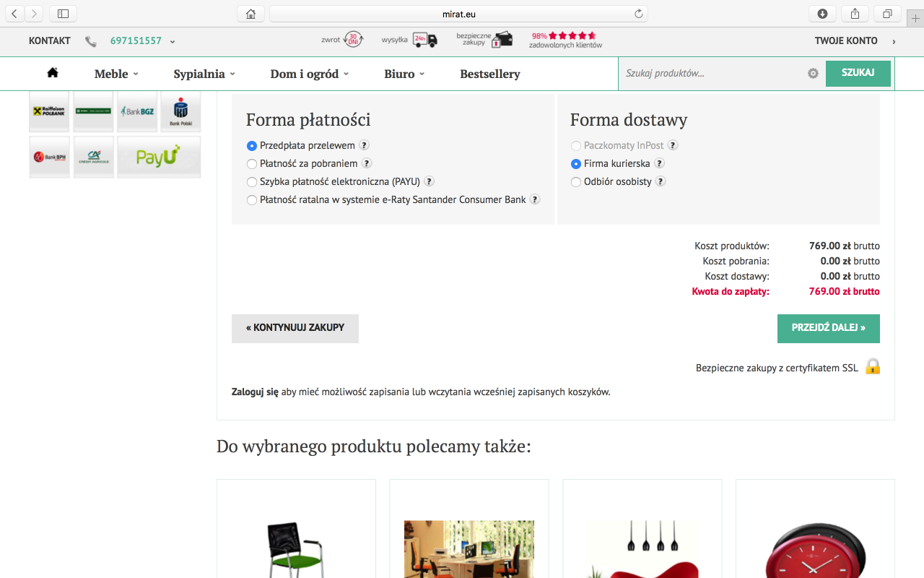The image size is (924, 578).
Task: Click the 'PRZEJDŹ DALEJ' button
Action: tap(828, 328)
